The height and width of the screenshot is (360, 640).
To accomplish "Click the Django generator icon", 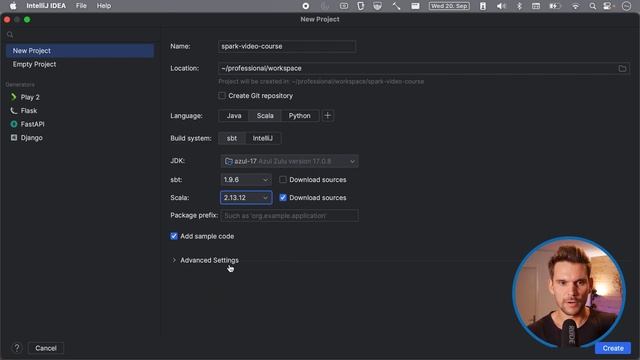I will pos(13,138).
